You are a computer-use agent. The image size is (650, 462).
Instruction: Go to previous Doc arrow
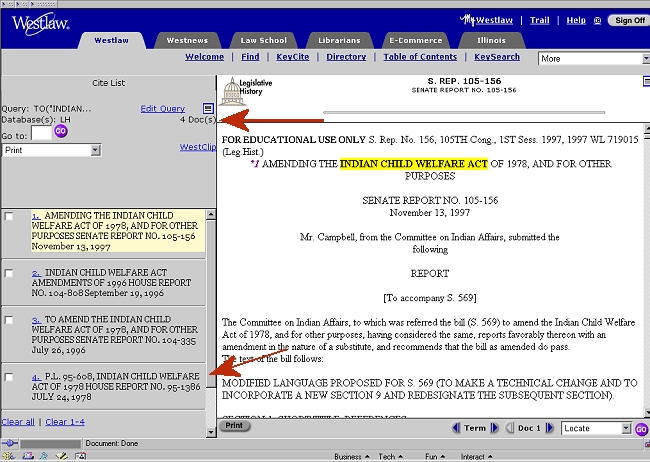510,428
